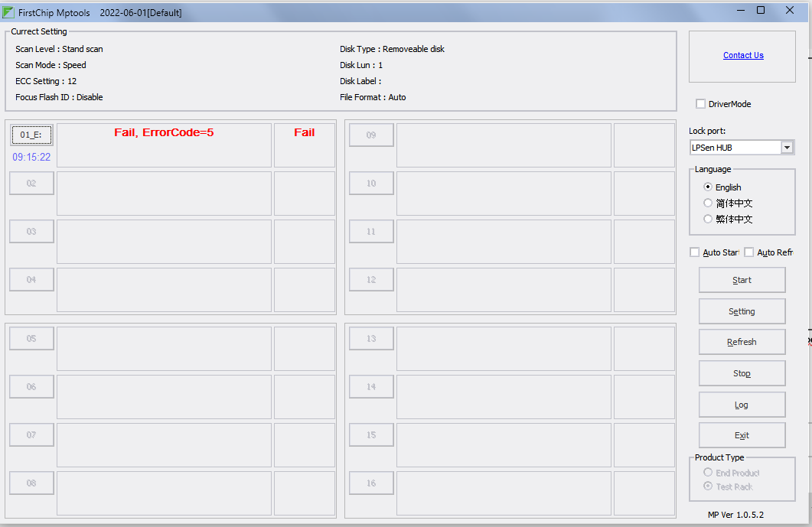Open the Log button

tap(742, 405)
